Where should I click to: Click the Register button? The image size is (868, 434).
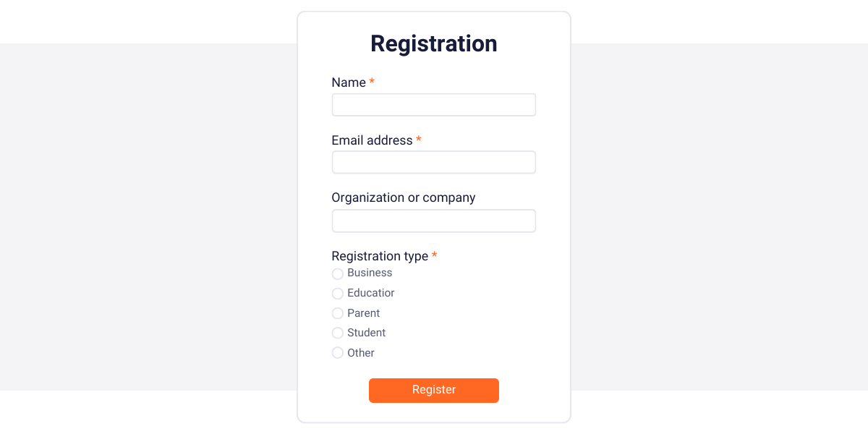click(433, 390)
